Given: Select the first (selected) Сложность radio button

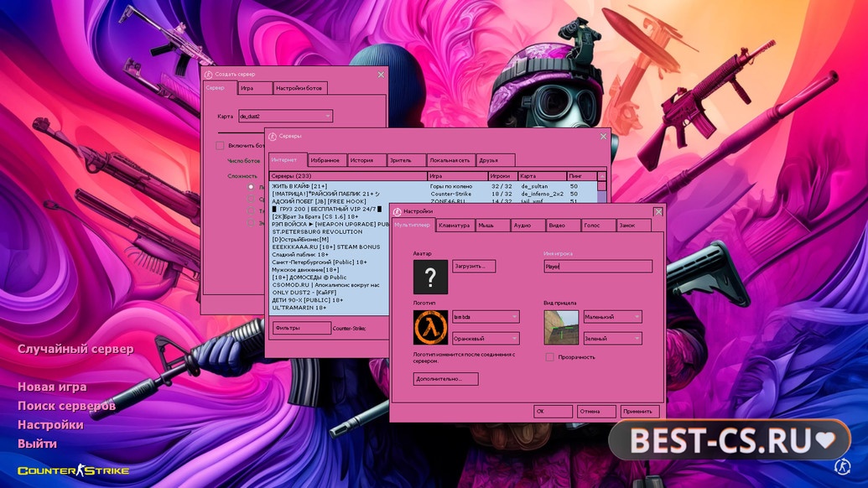Looking at the screenshot, I should coord(251,187).
